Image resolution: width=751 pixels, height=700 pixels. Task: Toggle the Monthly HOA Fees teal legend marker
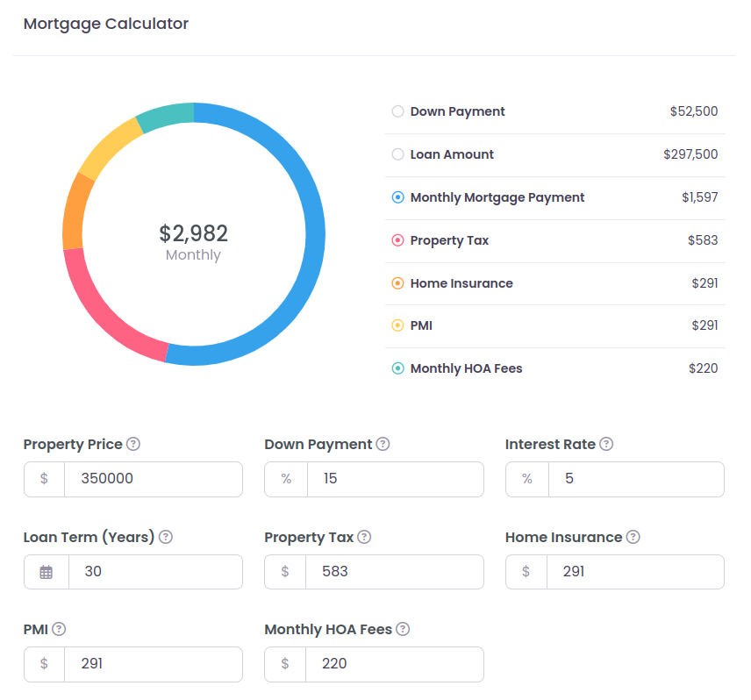(x=398, y=368)
